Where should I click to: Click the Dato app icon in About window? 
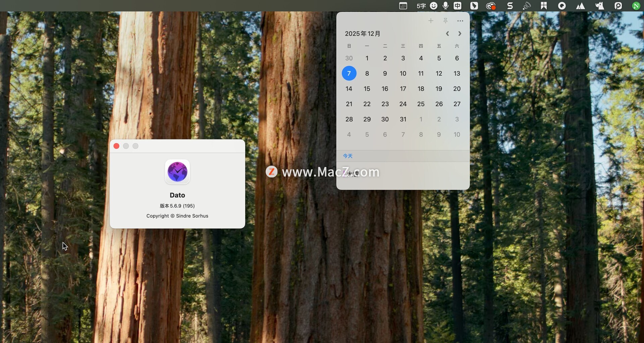tap(177, 172)
